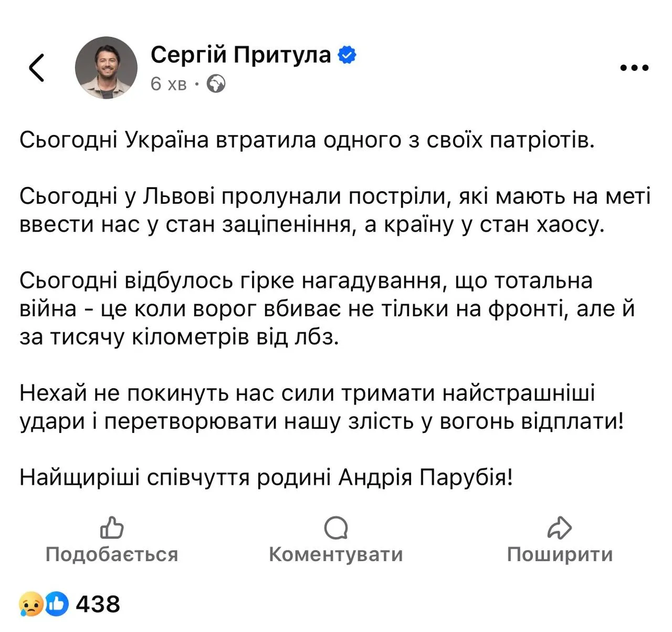The height and width of the screenshot is (632, 672).
Task: Open the profile photo of Сергій Притула
Action: (x=107, y=67)
